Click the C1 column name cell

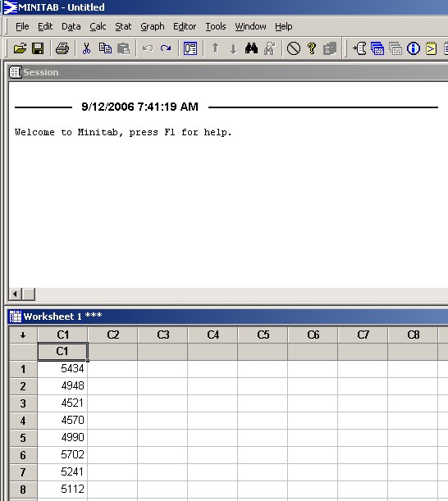pos(62,352)
